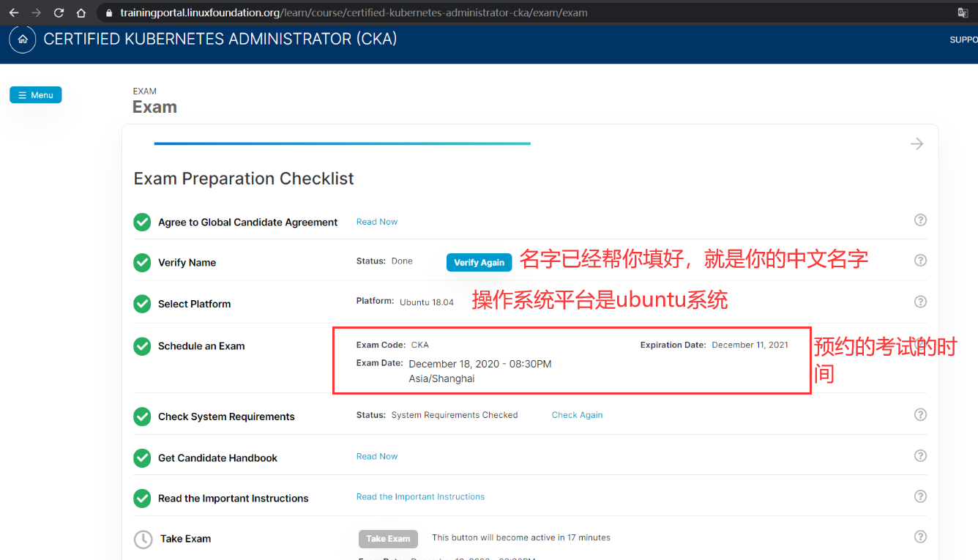Select the Exam Preparation Checklist heading
Image resolution: width=978 pixels, height=560 pixels.
pyautogui.click(x=244, y=179)
